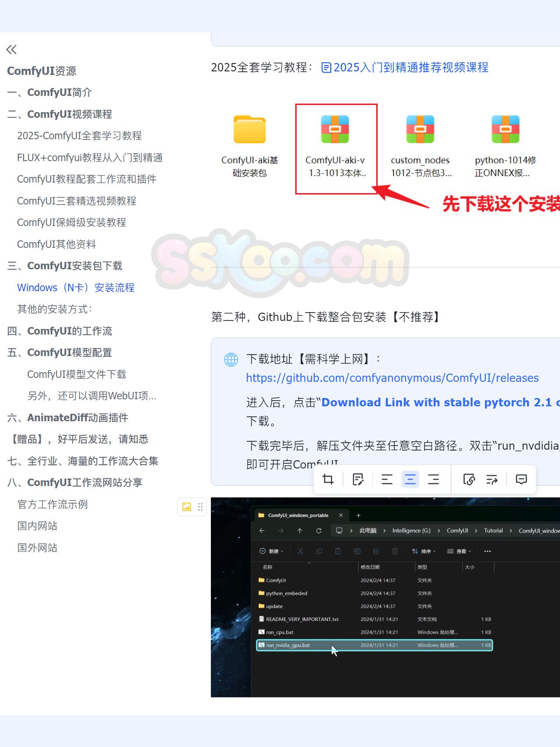560x747 pixels.
Task: Open ComfyUI模型文件下载 outline entry
Action: tap(77, 374)
